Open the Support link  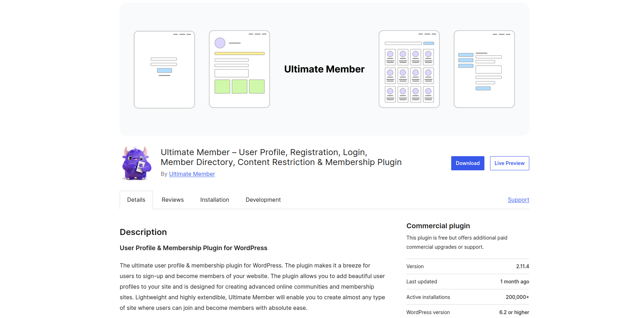tap(518, 200)
